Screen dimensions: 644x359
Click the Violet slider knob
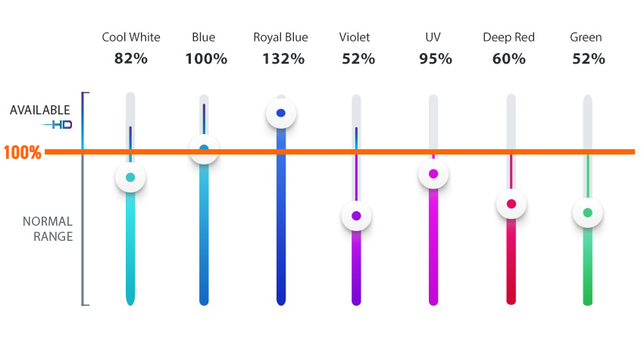(x=356, y=216)
